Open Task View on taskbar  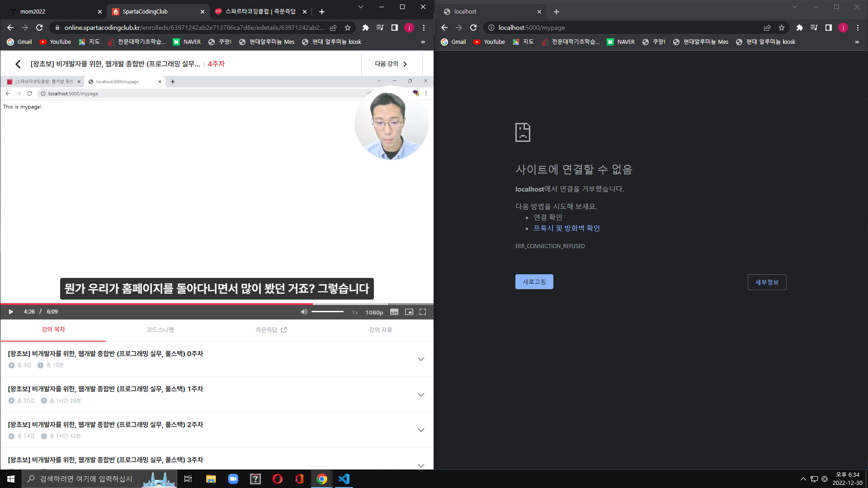(188, 479)
